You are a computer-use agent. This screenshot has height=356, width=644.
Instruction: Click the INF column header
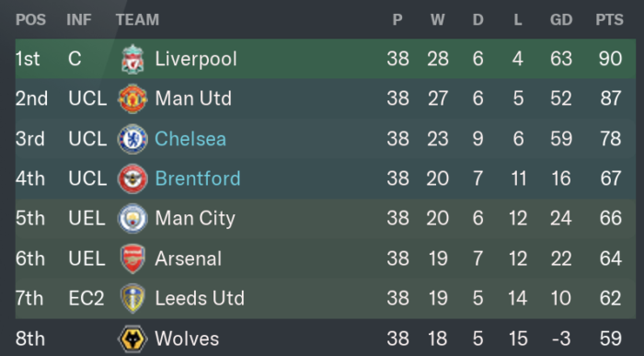(79, 19)
